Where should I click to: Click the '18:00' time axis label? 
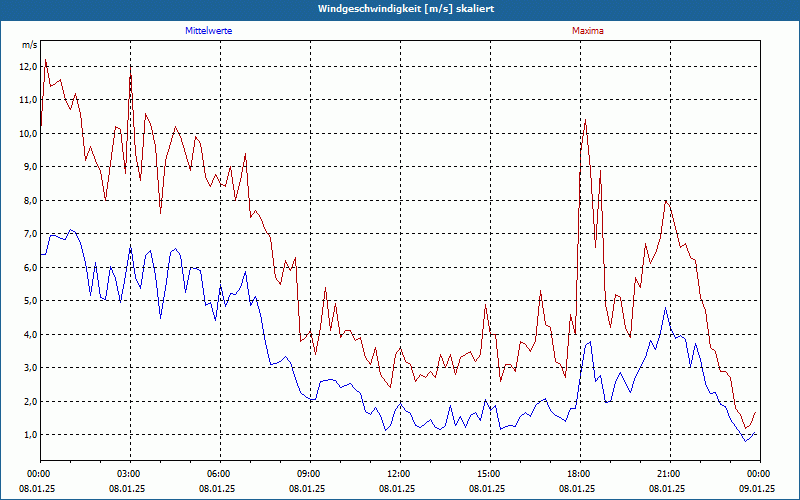tap(580, 474)
